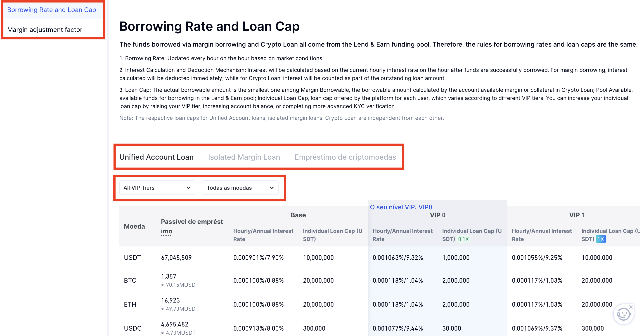Viewport: 644px width, 336px height.
Task: Open the All VIP Tiers dropdown
Action: (157, 188)
